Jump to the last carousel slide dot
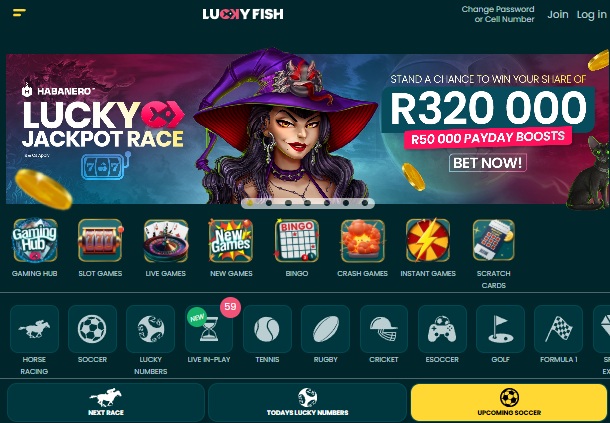The width and height of the screenshot is (610, 423). coord(365,203)
